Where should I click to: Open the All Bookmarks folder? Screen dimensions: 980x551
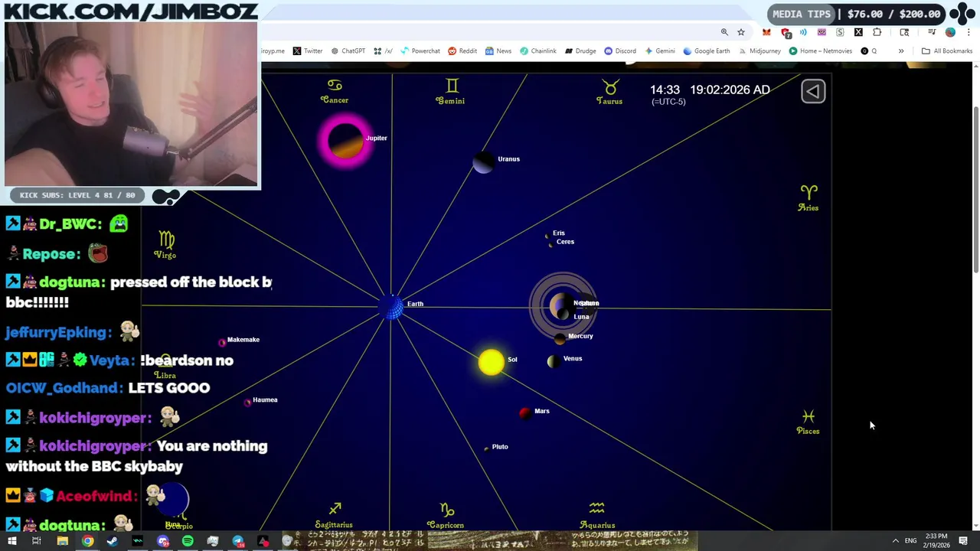(x=947, y=51)
